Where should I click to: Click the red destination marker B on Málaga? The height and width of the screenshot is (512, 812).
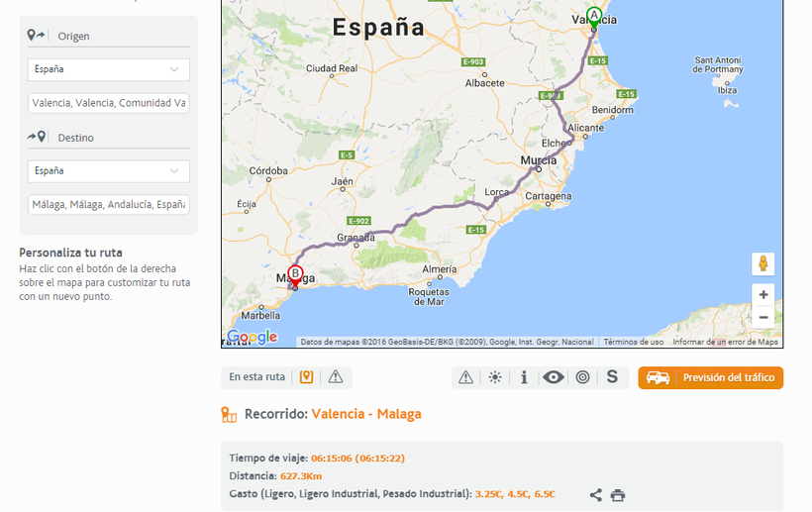pos(295,275)
